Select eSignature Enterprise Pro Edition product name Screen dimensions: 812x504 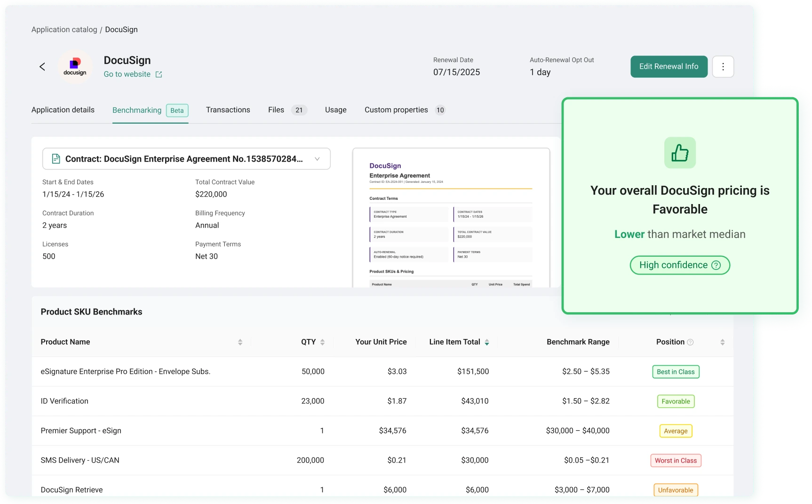126,371
